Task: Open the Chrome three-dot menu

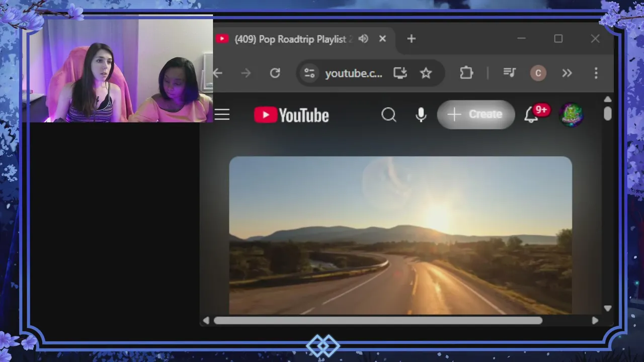Action: 596,73
